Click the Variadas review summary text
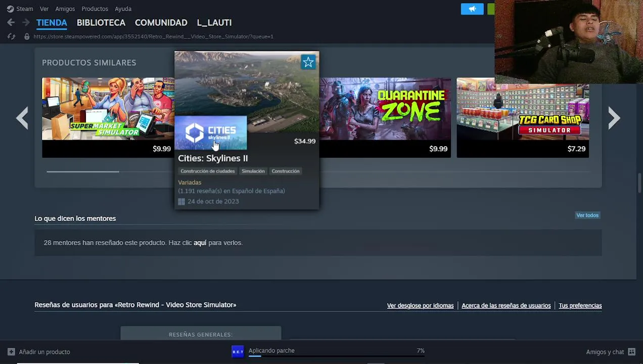Viewport: 643px width, 364px height. (190, 183)
